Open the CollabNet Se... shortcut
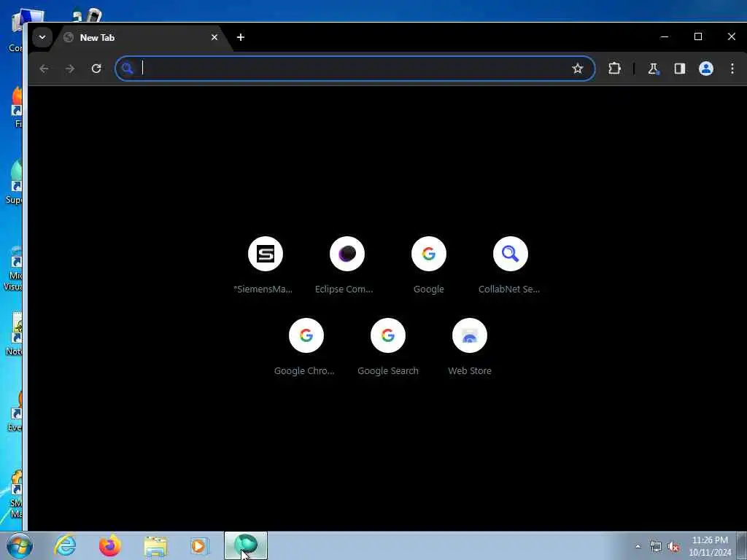 click(x=510, y=265)
